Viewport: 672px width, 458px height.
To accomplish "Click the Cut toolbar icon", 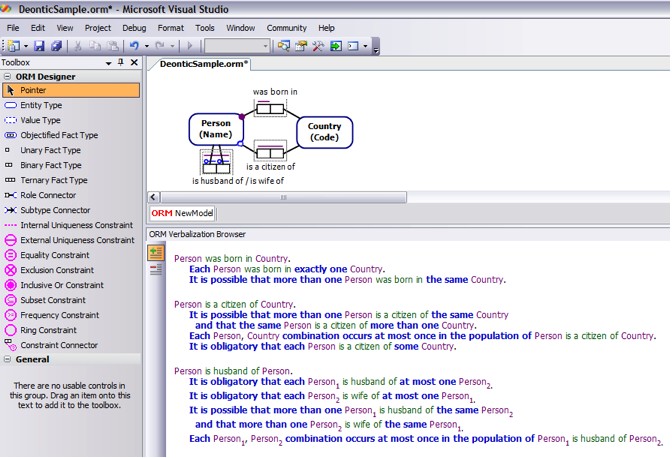I will [78, 46].
